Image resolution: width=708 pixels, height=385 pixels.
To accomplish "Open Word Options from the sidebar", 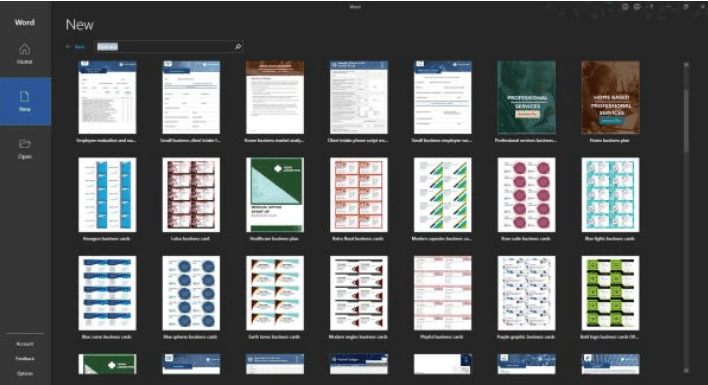I will pyautogui.click(x=25, y=373).
